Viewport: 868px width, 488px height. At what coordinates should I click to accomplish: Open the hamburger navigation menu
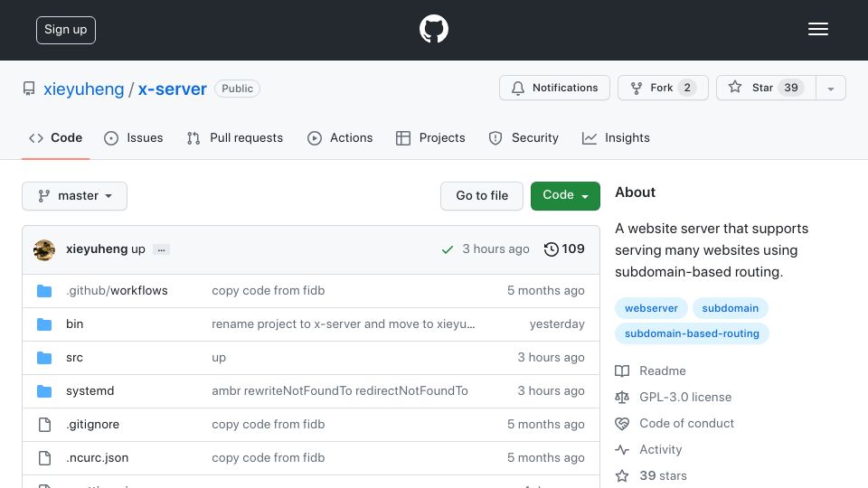tap(817, 29)
